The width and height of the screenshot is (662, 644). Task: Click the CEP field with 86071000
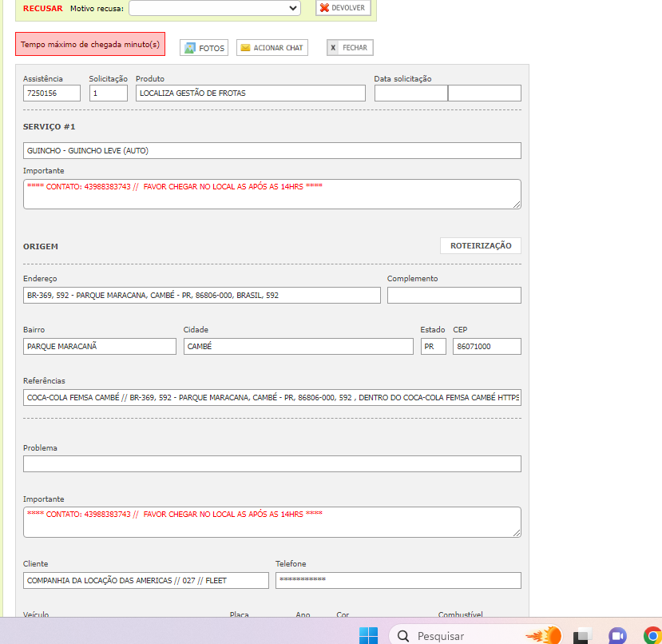486,346
